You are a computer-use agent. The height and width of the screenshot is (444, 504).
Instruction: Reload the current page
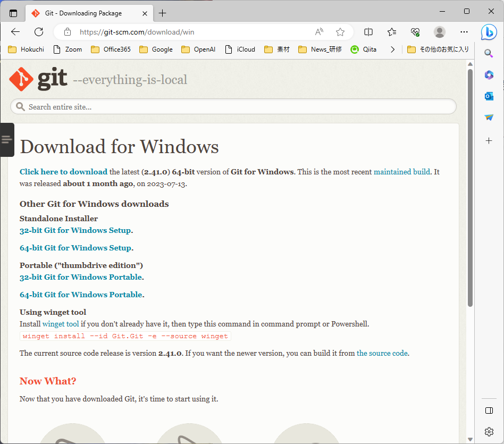click(39, 32)
